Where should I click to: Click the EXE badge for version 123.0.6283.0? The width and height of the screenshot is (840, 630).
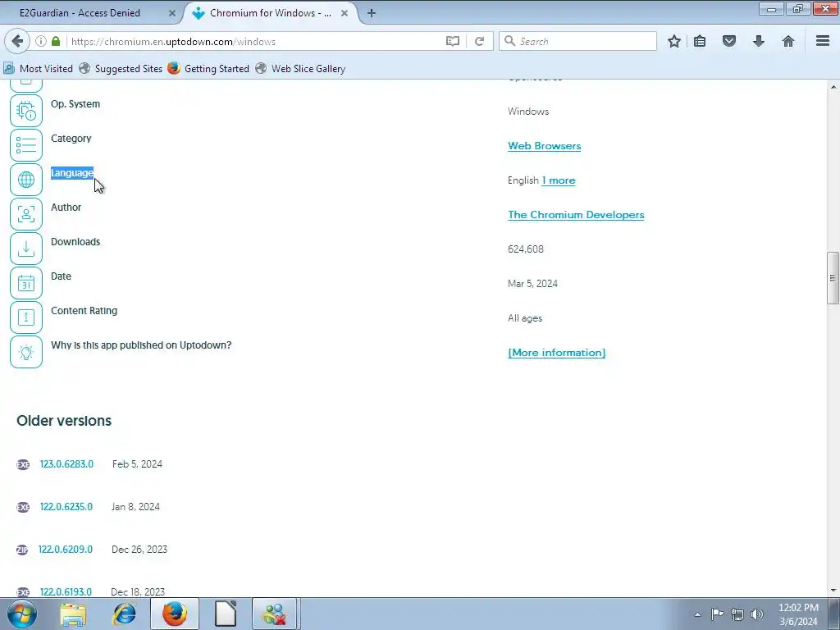[x=23, y=464]
